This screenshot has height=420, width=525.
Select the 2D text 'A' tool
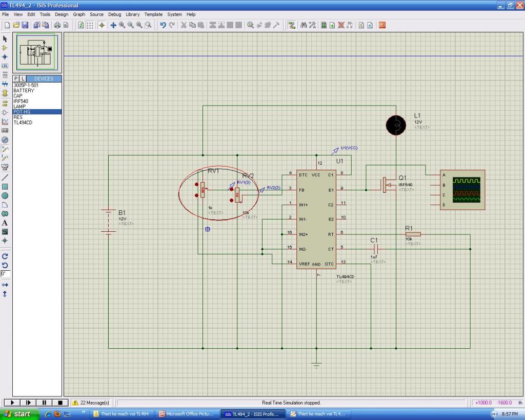[5, 223]
